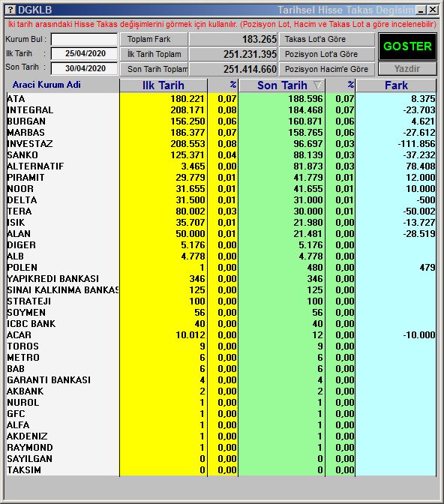Sort by the Fark column header
Viewport: 444px width, 504px height.
pyautogui.click(x=396, y=85)
